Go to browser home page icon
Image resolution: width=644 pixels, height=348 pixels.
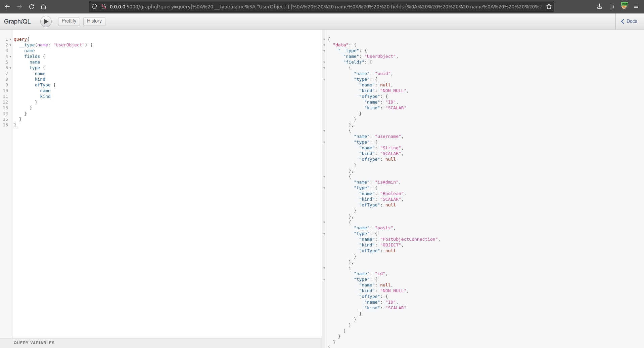tap(43, 6)
